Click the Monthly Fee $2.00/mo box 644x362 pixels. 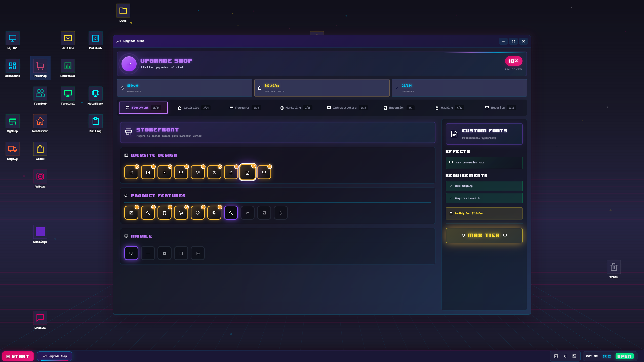coord(484,213)
